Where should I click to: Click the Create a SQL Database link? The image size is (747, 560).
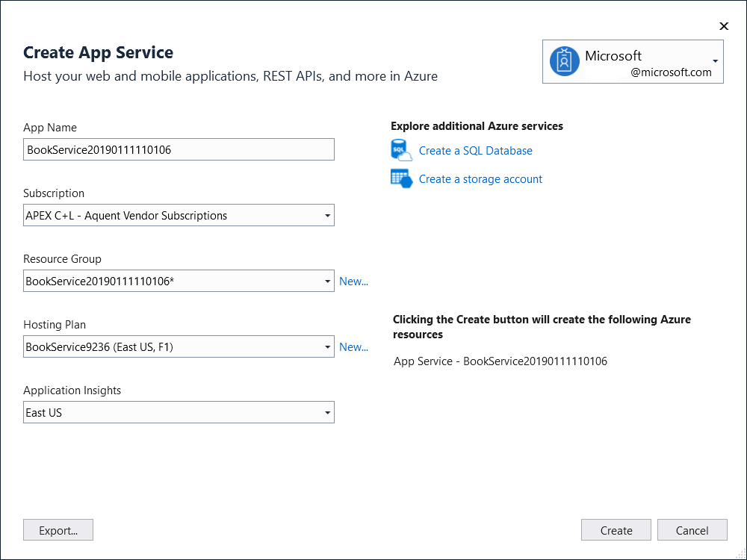pos(475,150)
